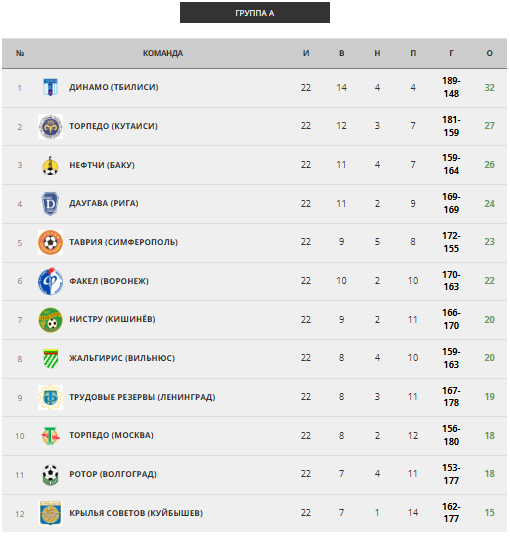This screenshot has height=538, width=510.
Task: Click the Даугава (Рига) shield logo
Action: [50, 204]
